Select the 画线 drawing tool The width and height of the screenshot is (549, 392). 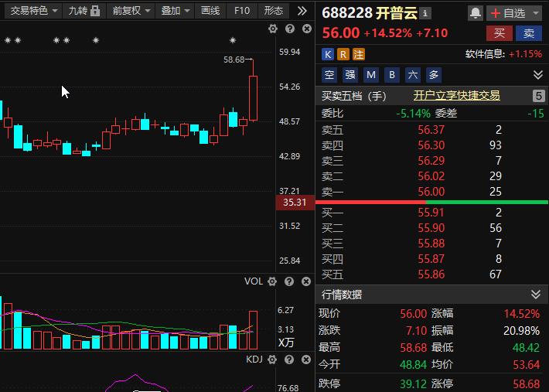(210, 11)
